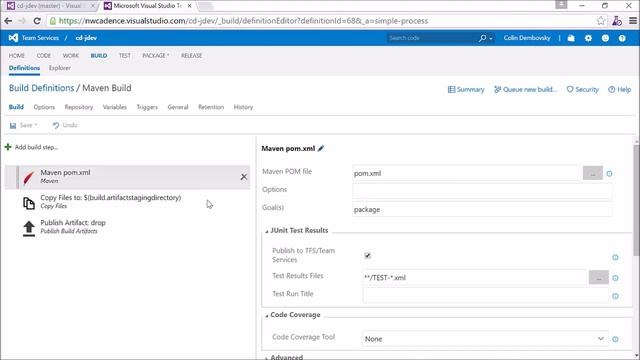The image size is (640, 360).
Task: Click the pencil icon to rename Maven pom.xml
Action: pos(321,149)
